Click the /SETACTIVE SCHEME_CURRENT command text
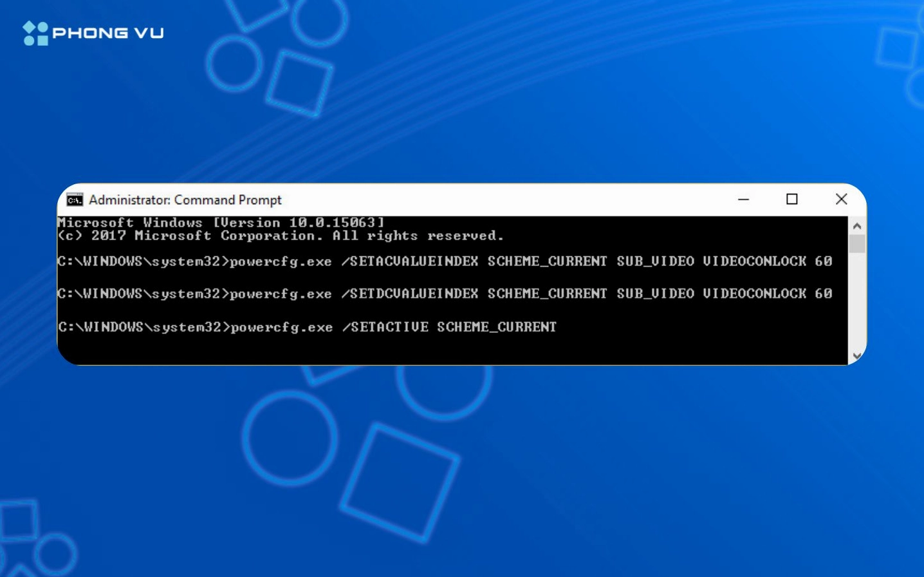The width and height of the screenshot is (924, 577). pos(449,327)
